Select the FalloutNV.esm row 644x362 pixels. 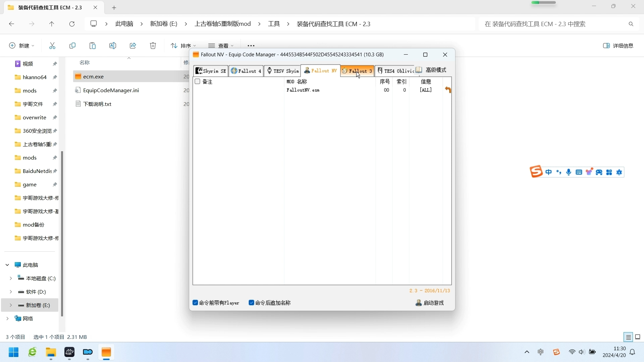[x=322, y=90]
